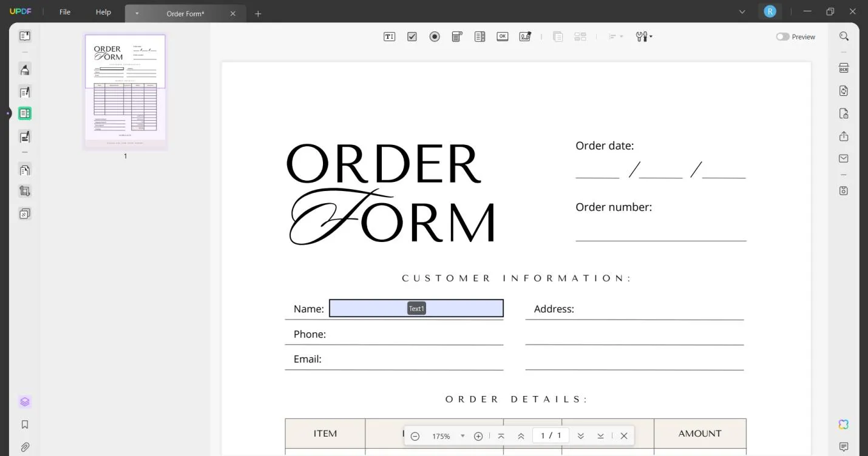Open the File menu

[x=65, y=12]
